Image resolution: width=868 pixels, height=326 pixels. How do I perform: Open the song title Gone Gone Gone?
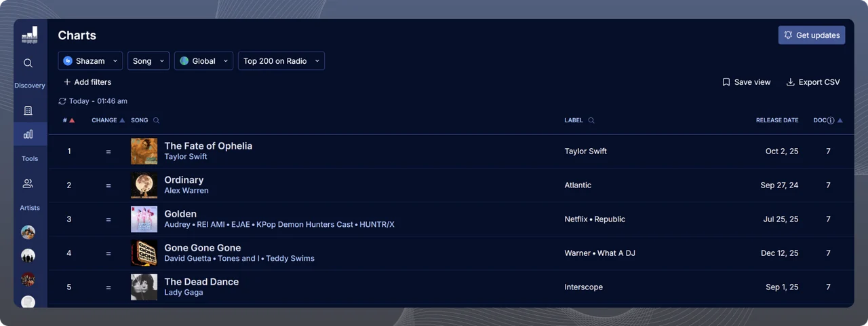click(x=203, y=248)
